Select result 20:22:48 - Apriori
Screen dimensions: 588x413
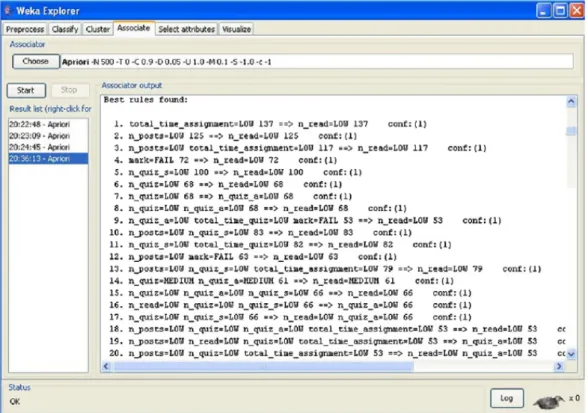(48, 124)
